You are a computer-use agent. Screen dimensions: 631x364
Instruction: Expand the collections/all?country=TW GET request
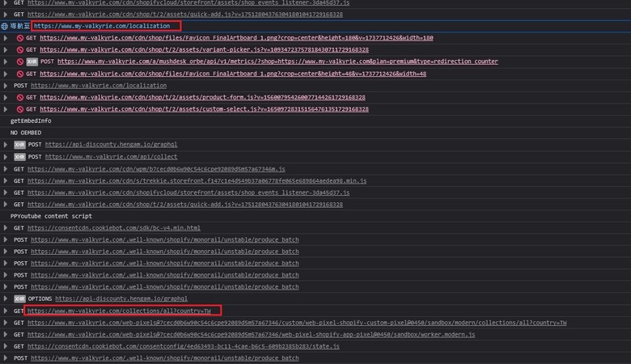[x=5, y=311]
